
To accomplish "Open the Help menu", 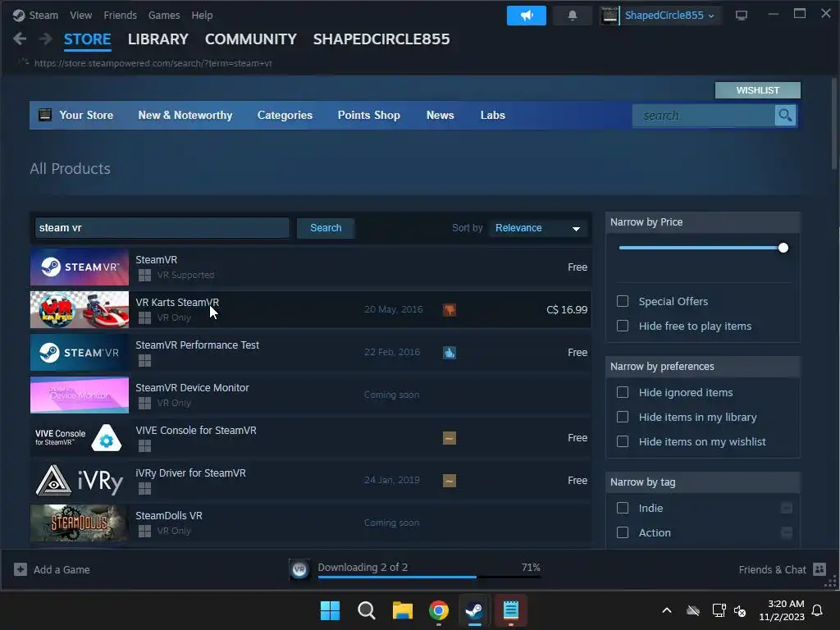I will (202, 15).
